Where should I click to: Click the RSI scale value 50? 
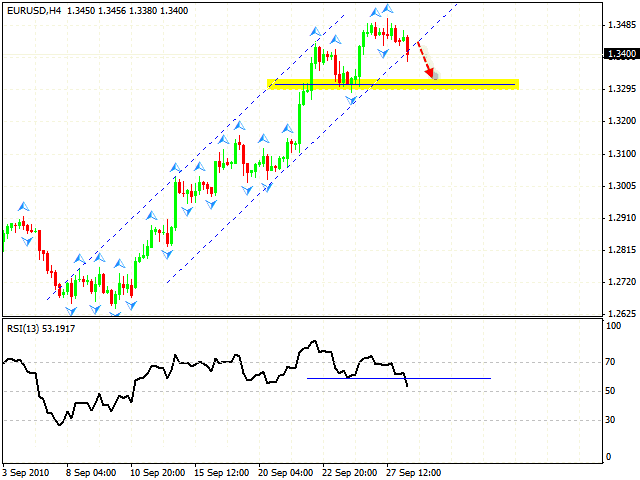610,391
